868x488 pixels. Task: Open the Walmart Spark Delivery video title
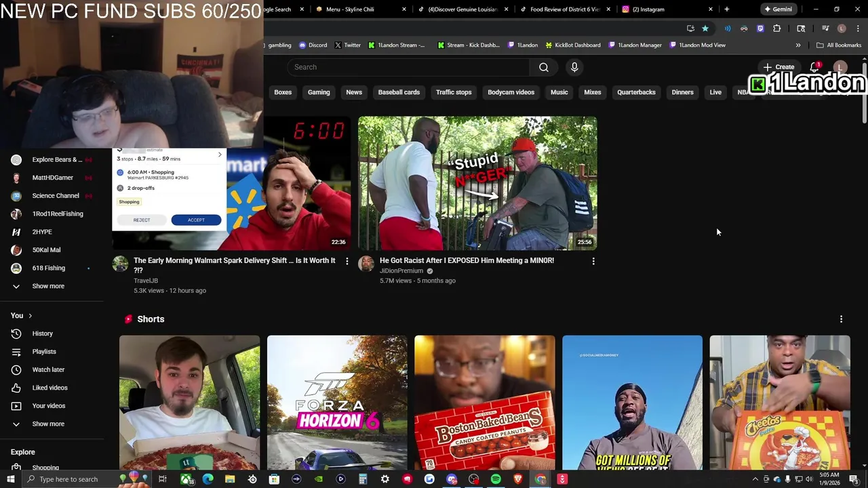click(x=235, y=265)
